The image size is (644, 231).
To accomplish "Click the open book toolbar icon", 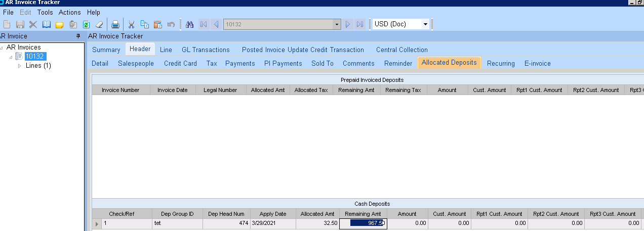I will click(x=47, y=24).
